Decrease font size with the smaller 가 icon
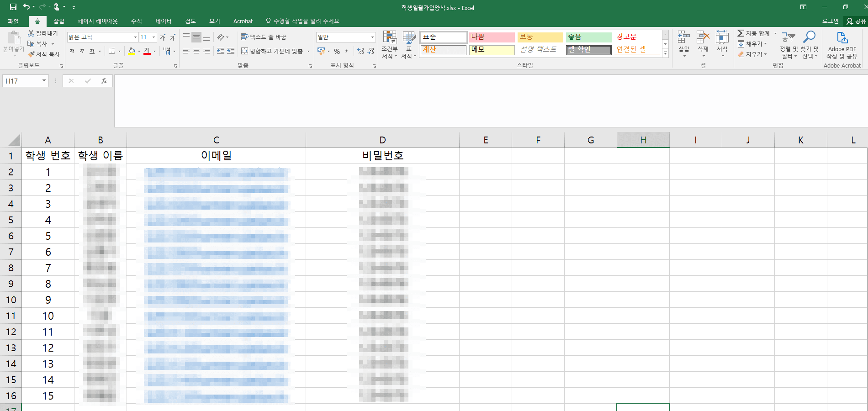Viewport: 868px width, 411px height. [173, 37]
